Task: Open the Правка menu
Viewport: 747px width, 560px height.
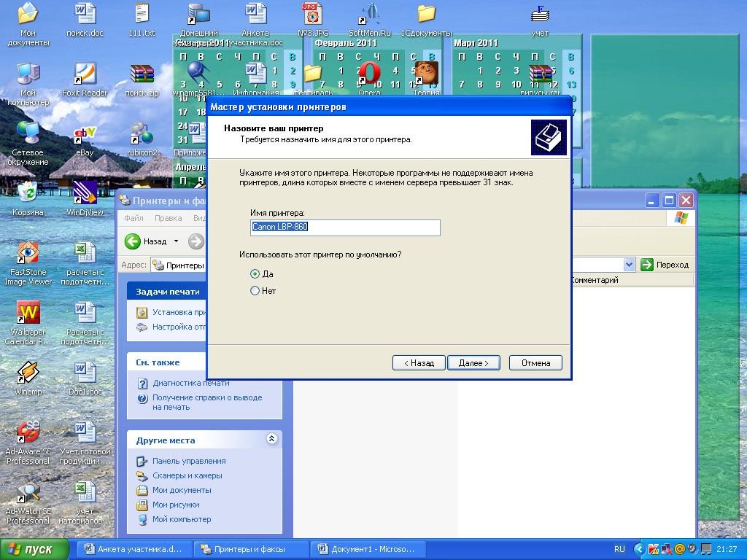Action: (168, 218)
